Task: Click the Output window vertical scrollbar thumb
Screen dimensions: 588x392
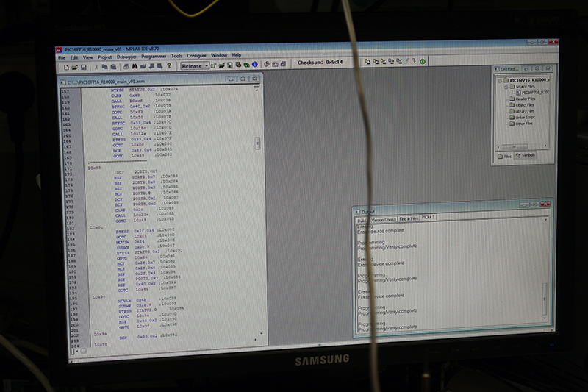Action: click(x=545, y=299)
